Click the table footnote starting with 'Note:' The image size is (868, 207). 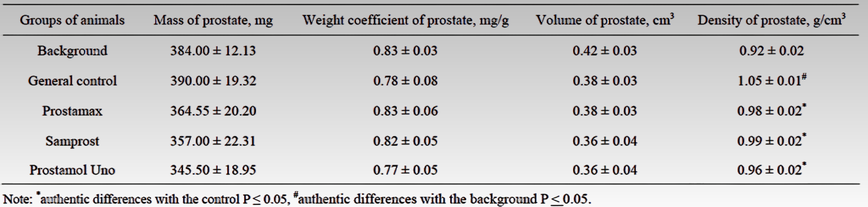coord(297,199)
